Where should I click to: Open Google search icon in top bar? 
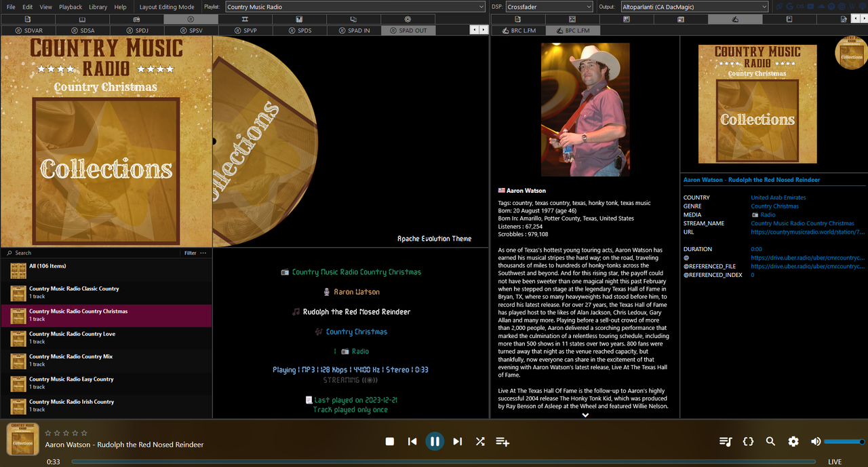[x=789, y=6]
